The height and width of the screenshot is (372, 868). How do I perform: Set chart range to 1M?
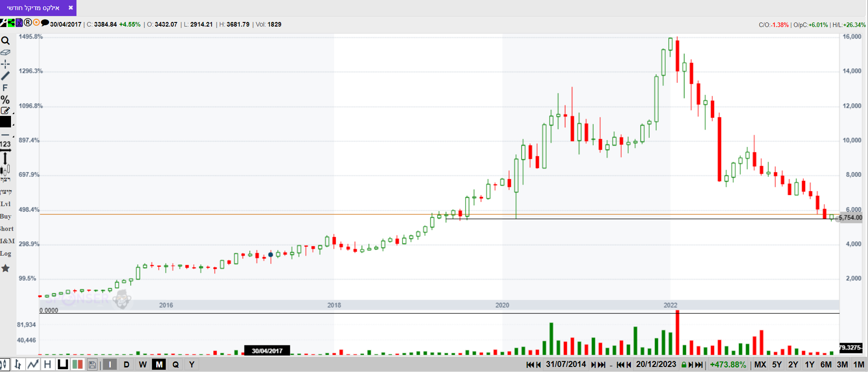pos(859,365)
